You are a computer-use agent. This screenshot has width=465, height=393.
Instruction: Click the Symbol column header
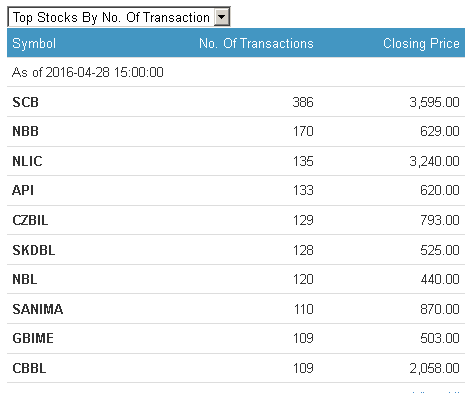coord(34,43)
